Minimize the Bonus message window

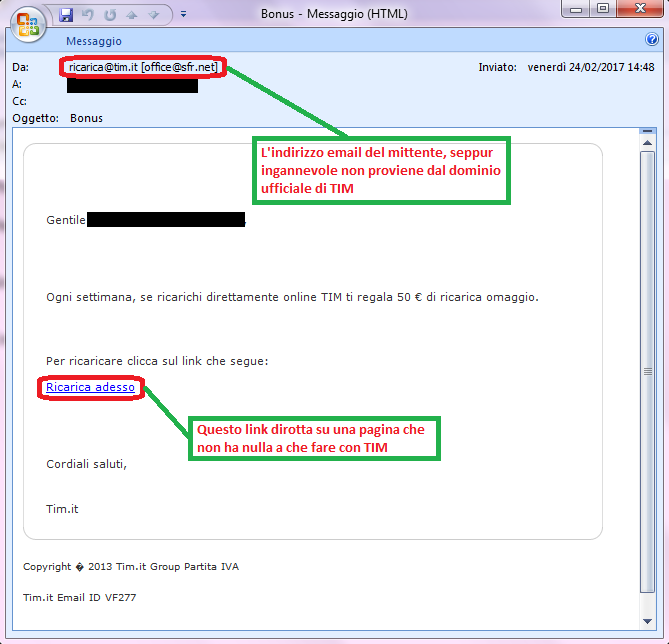pyautogui.click(x=576, y=9)
